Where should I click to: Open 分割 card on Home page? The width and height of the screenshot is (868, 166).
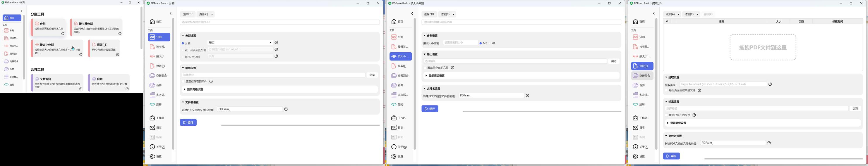tap(48, 27)
